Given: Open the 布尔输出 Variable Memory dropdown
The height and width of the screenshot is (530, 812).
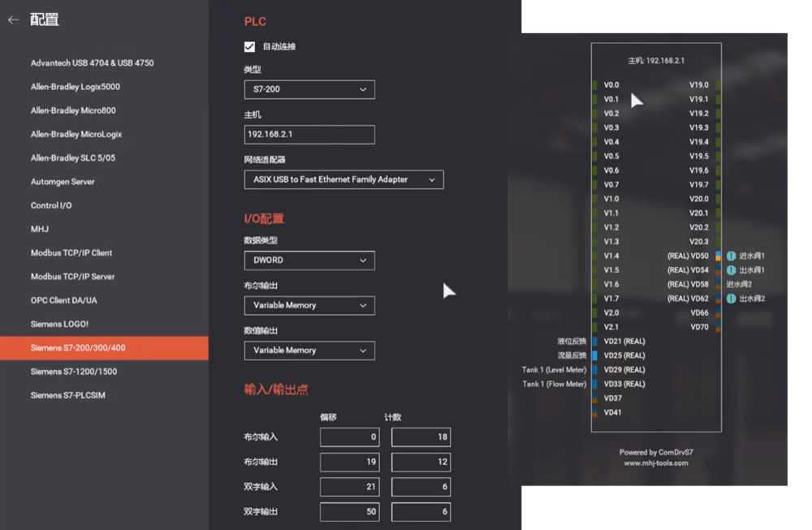Looking at the screenshot, I should tap(309, 305).
